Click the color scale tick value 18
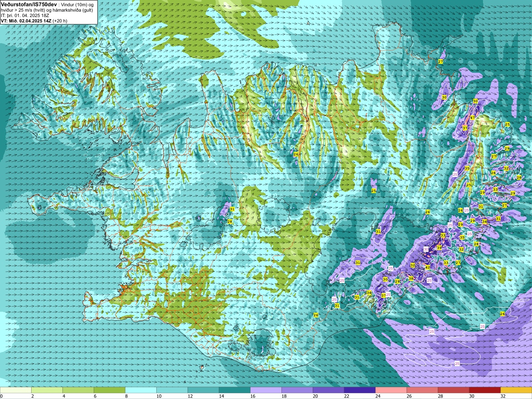 point(284,396)
